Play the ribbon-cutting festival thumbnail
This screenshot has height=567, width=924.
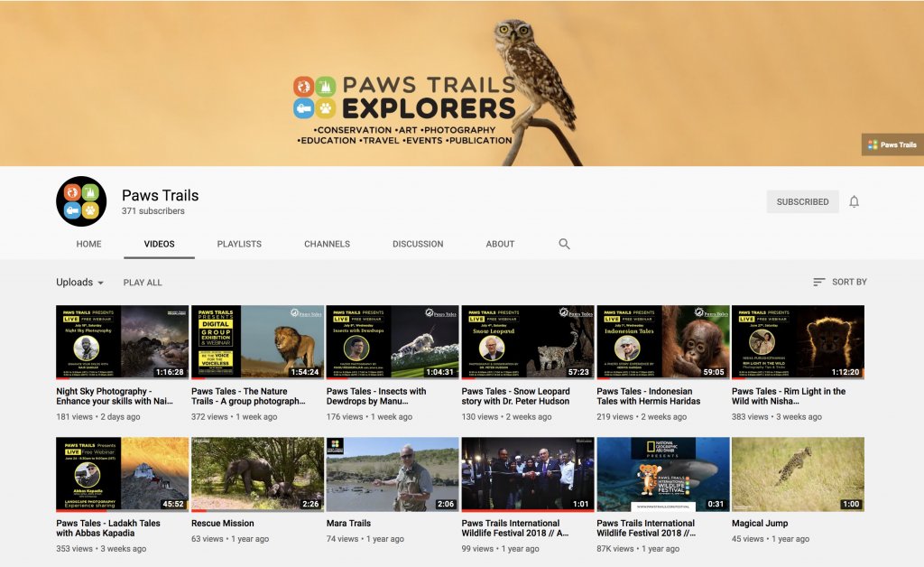point(527,474)
